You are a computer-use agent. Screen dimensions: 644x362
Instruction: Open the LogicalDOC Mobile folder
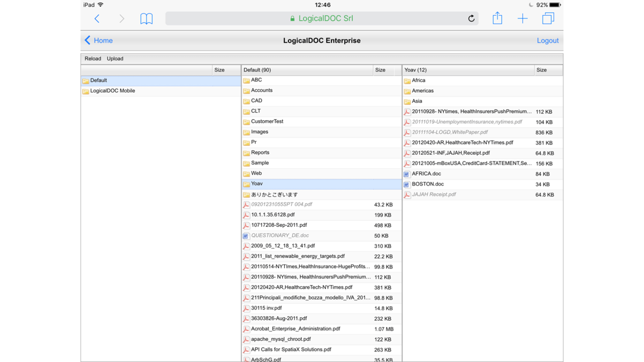113,90
